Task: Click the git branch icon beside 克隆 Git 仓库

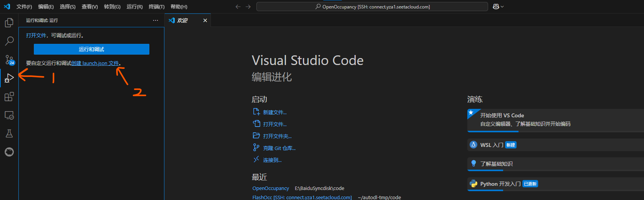Action: tap(256, 148)
